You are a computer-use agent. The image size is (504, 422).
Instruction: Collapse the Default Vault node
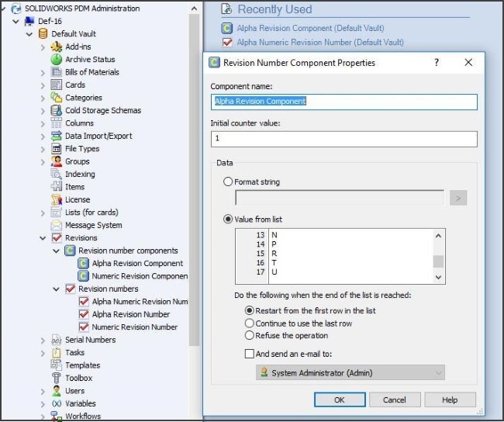click(29, 34)
